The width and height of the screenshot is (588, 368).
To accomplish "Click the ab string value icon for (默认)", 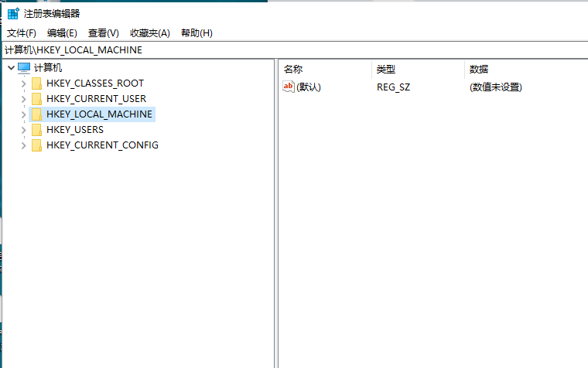I will point(289,87).
